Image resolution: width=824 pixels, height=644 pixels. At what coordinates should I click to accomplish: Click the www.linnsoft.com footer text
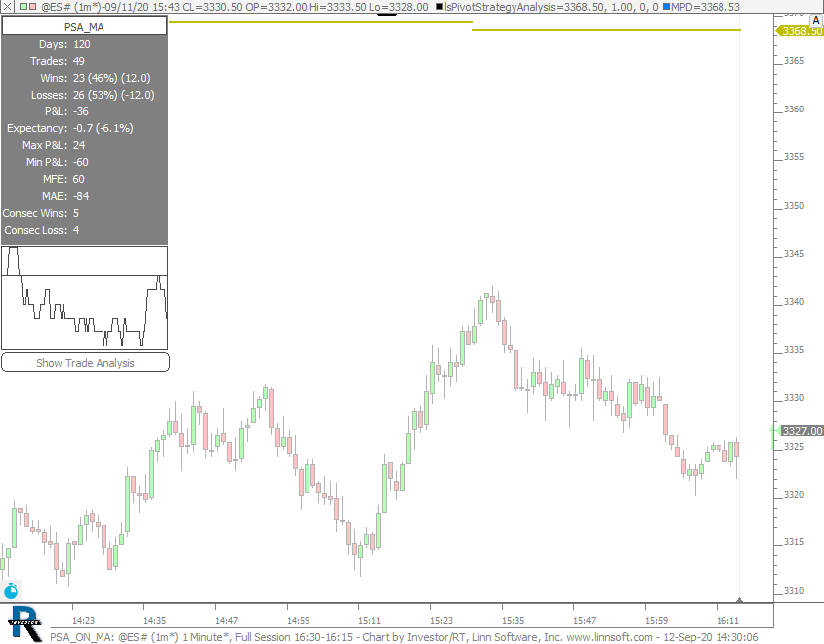(x=610, y=637)
